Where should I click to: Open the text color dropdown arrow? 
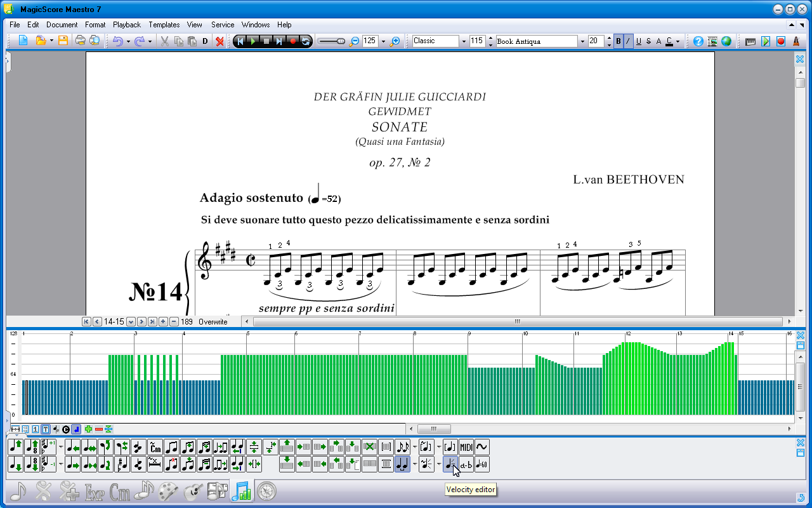point(678,41)
